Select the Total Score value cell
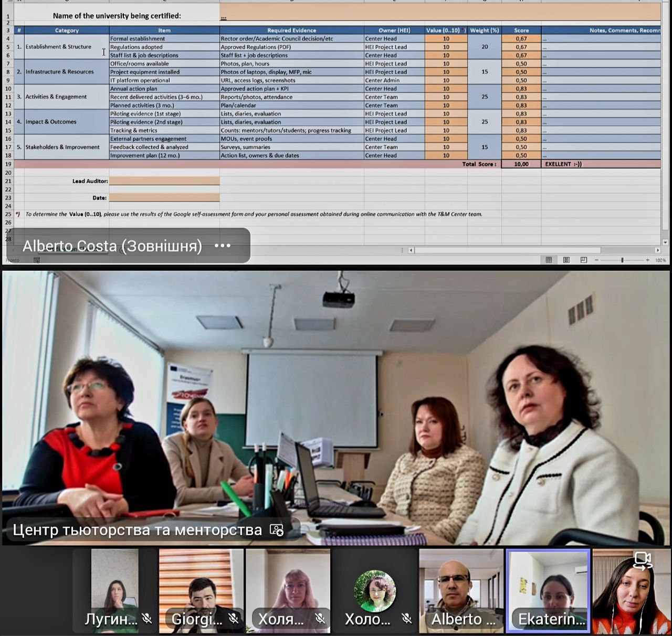 (x=521, y=164)
